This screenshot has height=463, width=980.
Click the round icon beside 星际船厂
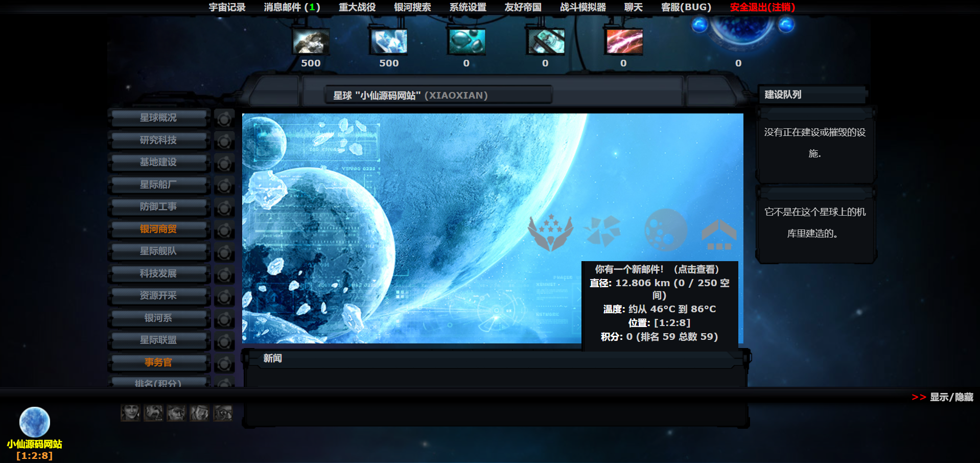click(224, 186)
